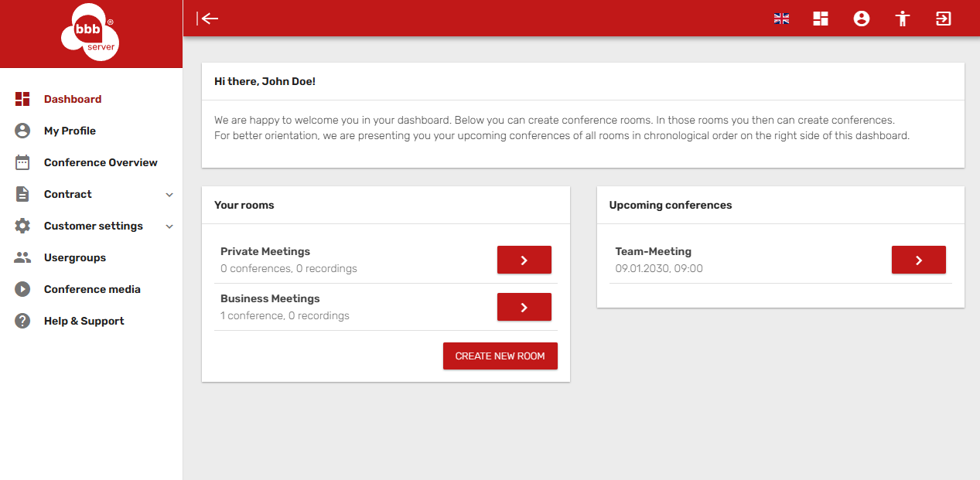Expand the Contract section
The image size is (980, 480).
pos(169,194)
